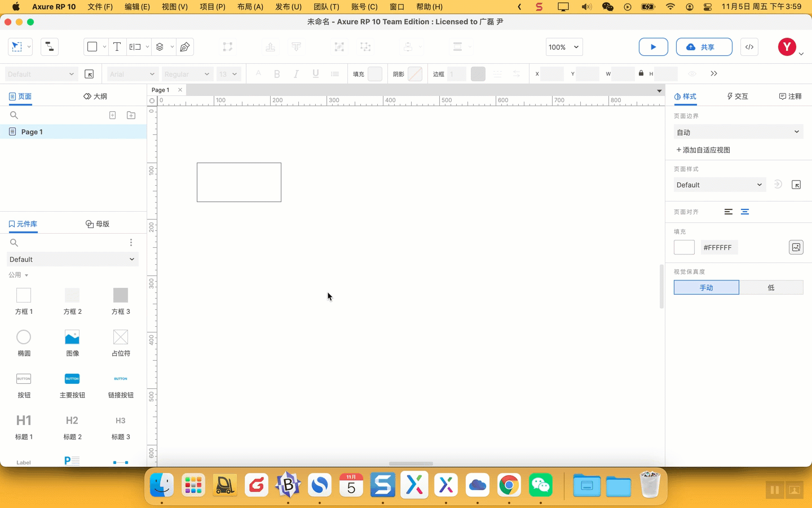The height and width of the screenshot is (508, 812).
Task: Add a new folder in Pages panel
Action: pos(131,115)
